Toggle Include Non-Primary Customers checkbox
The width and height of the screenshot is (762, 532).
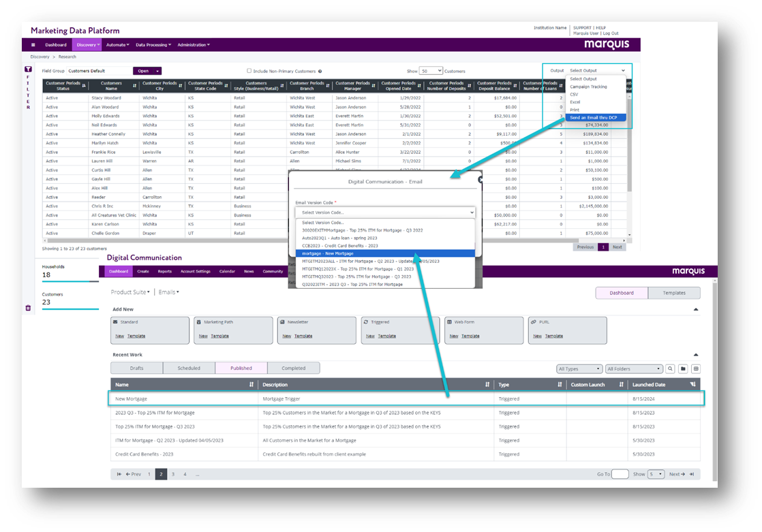click(x=249, y=71)
